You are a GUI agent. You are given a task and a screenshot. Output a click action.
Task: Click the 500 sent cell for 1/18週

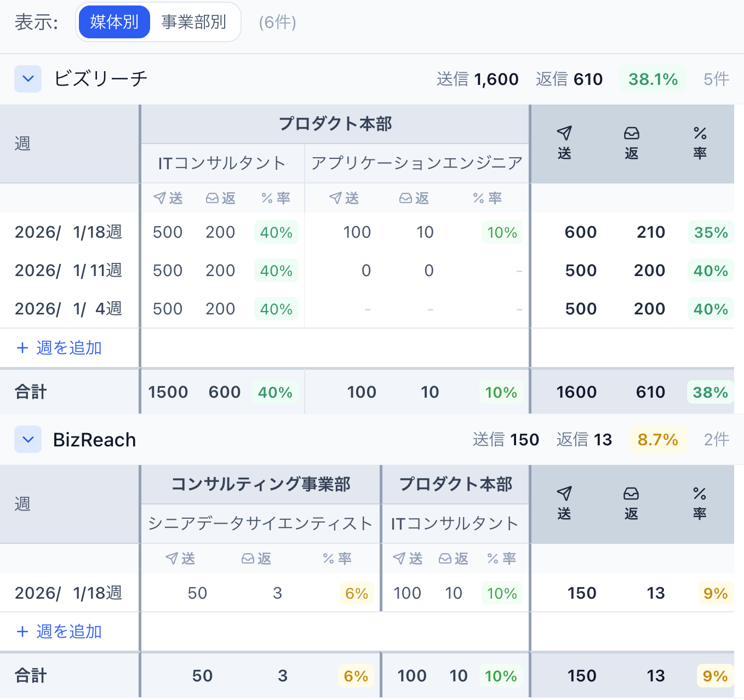pyautogui.click(x=167, y=232)
